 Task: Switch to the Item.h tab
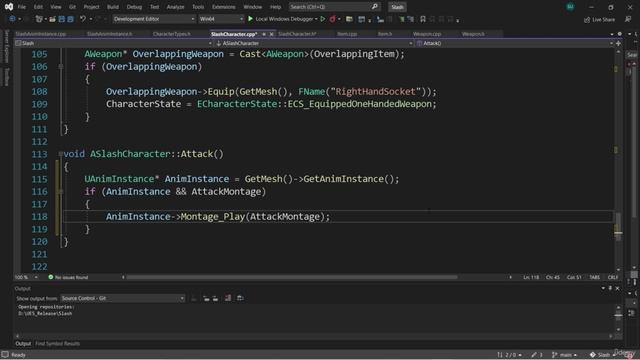(385, 34)
